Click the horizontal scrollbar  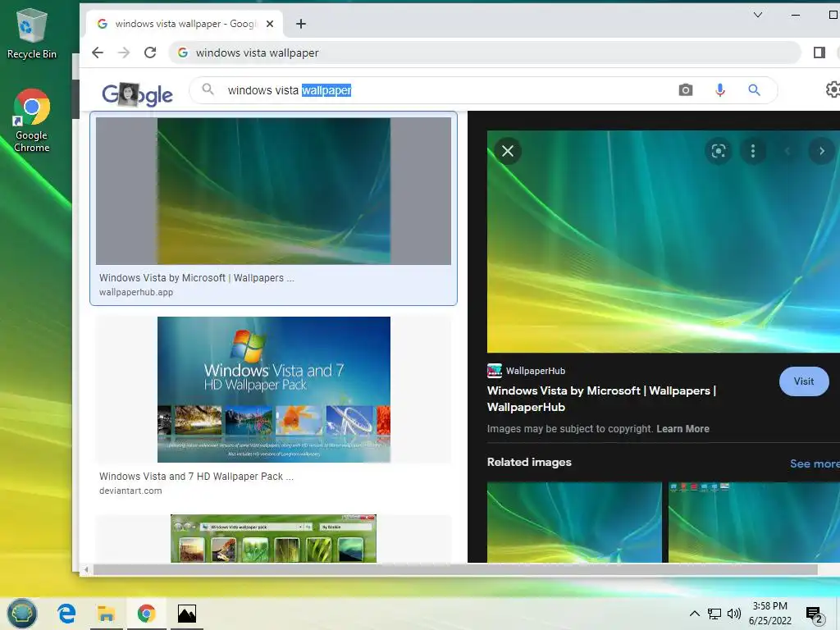tap(455, 569)
